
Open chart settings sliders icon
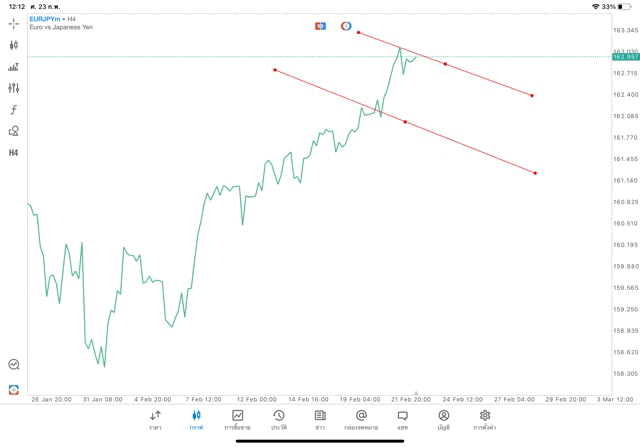[14, 88]
